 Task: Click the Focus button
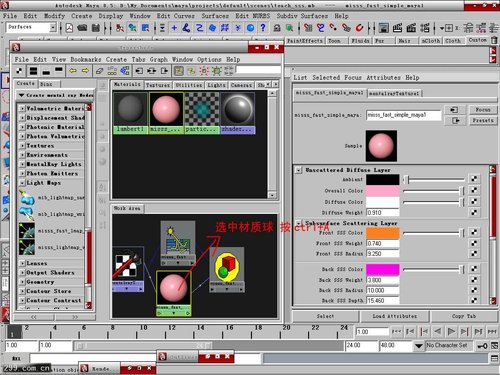pos(483,110)
